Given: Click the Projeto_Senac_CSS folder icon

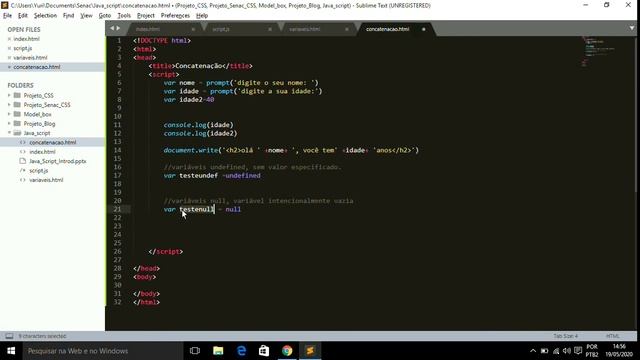Looking at the screenshot, I should tap(17, 104).
